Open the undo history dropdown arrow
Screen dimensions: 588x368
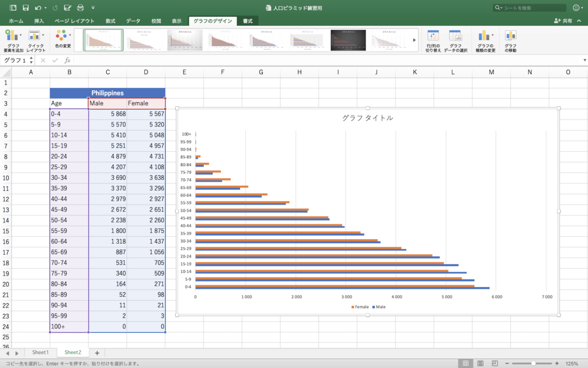46,8
